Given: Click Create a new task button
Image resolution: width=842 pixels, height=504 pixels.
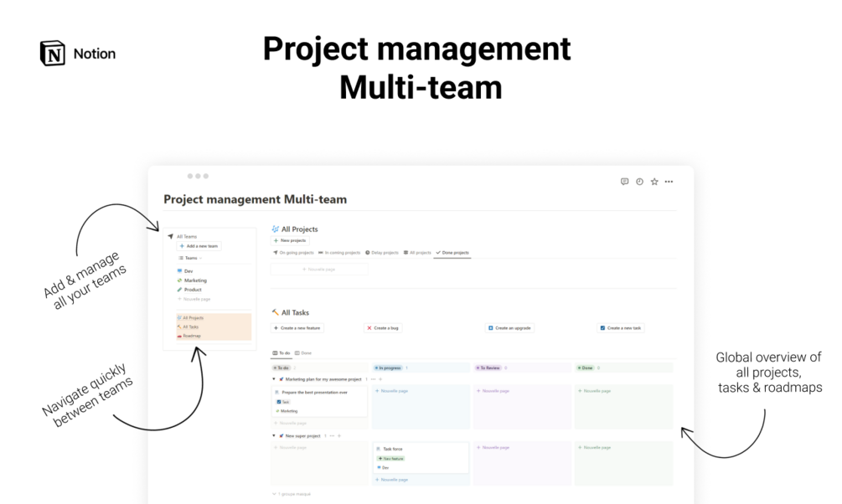Looking at the screenshot, I should [x=621, y=328].
